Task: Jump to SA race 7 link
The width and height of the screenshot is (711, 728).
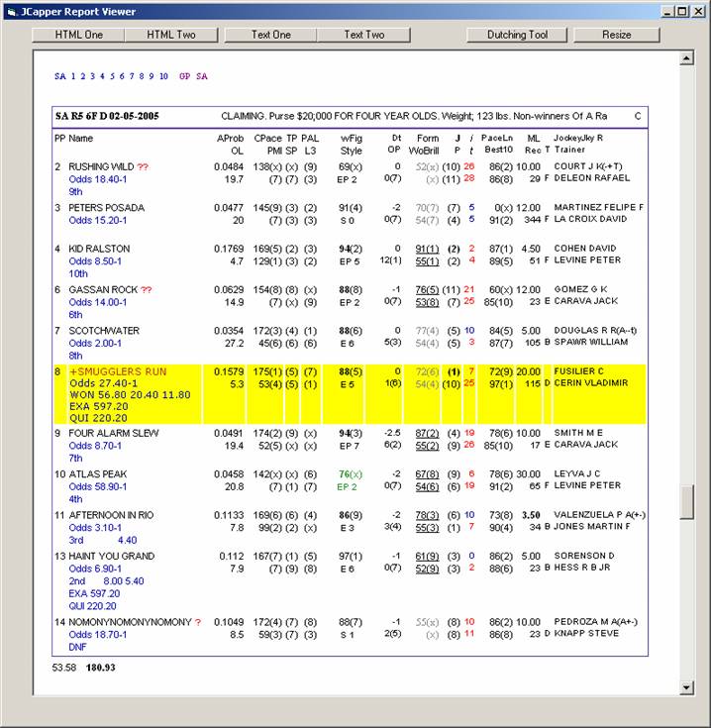Action: (132, 76)
